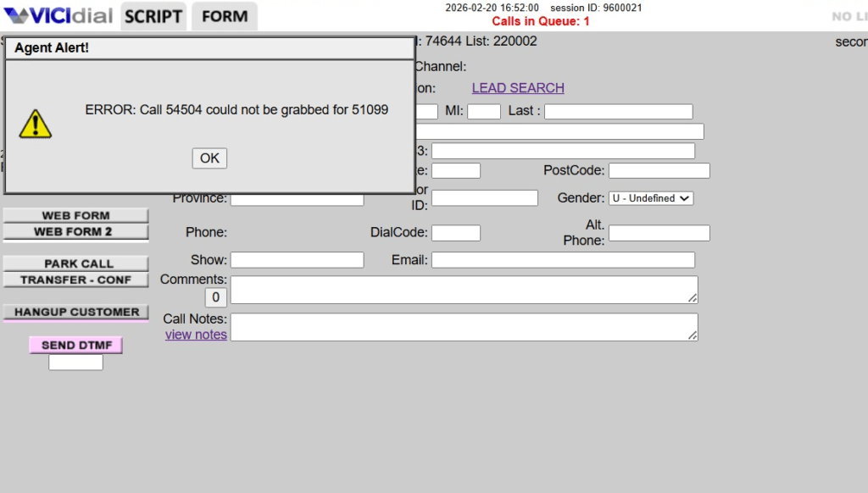The image size is (868, 493).
Task: Open TRANSFER - CONF
Action: (x=75, y=280)
